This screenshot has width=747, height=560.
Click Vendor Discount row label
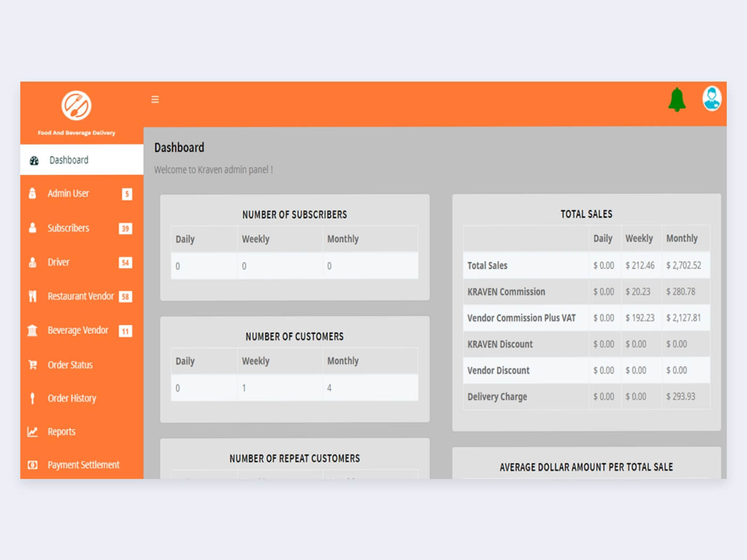(x=498, y=370)
